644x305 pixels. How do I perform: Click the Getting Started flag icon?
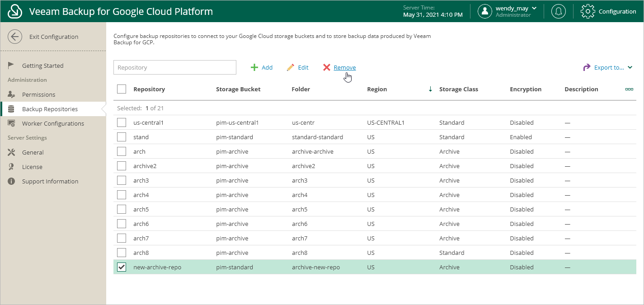point(11,66)
